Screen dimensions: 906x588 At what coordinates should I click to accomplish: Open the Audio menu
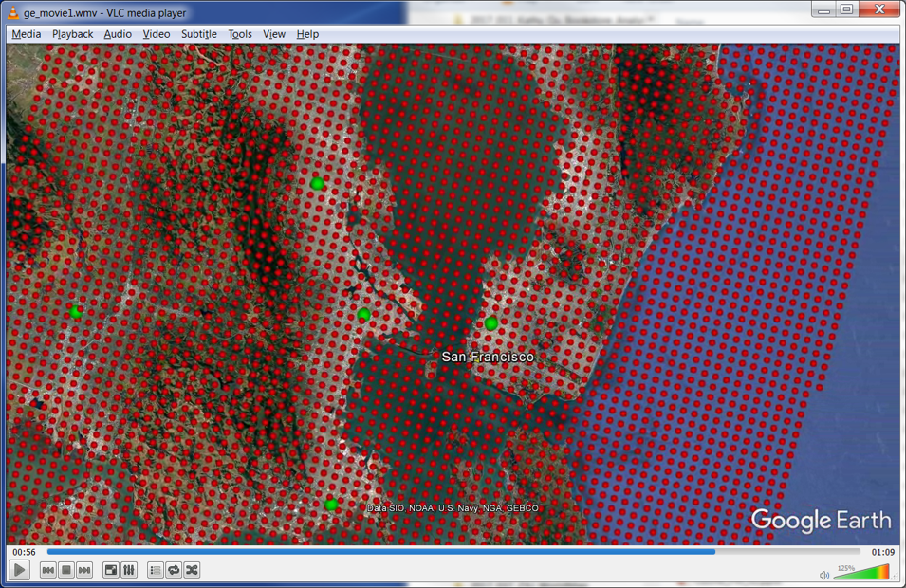(118, 34)
